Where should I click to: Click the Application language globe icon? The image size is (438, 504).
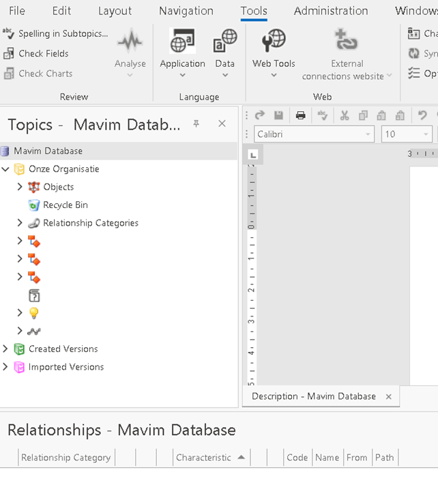pos(182,41)
